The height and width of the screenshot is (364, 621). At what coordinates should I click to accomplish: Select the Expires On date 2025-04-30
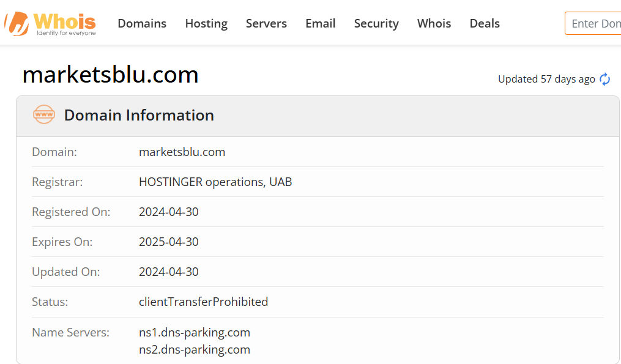pos(169,242)
